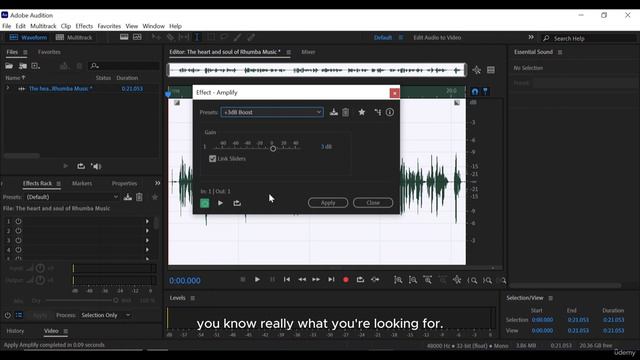Toggle loop preview in the Amplify dialog

tap(237, 203)
